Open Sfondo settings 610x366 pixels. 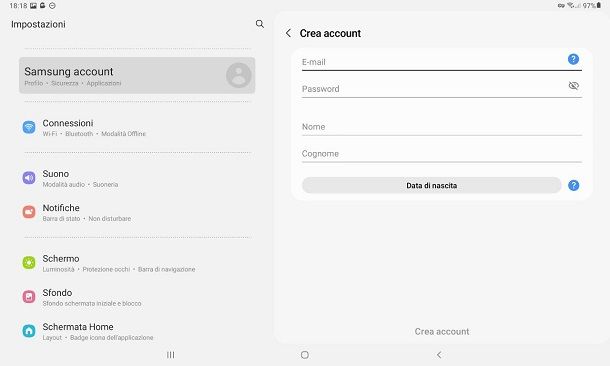[x=137, y=297]
